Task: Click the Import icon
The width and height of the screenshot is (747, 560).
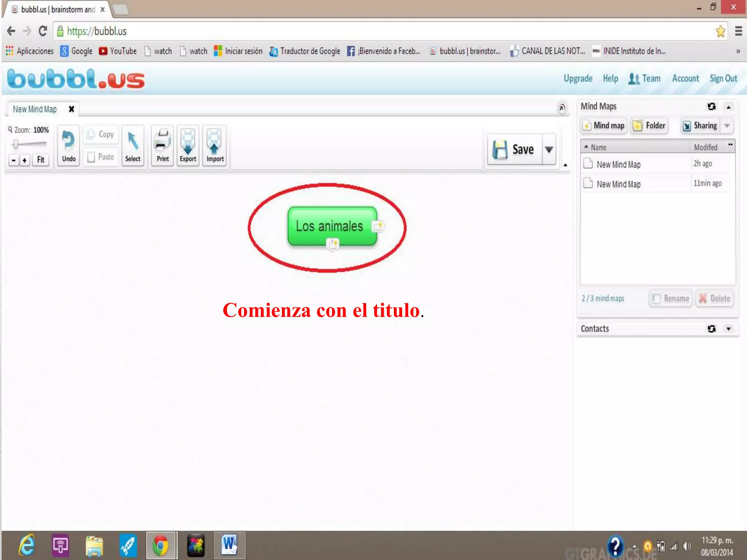Action: 215,141
